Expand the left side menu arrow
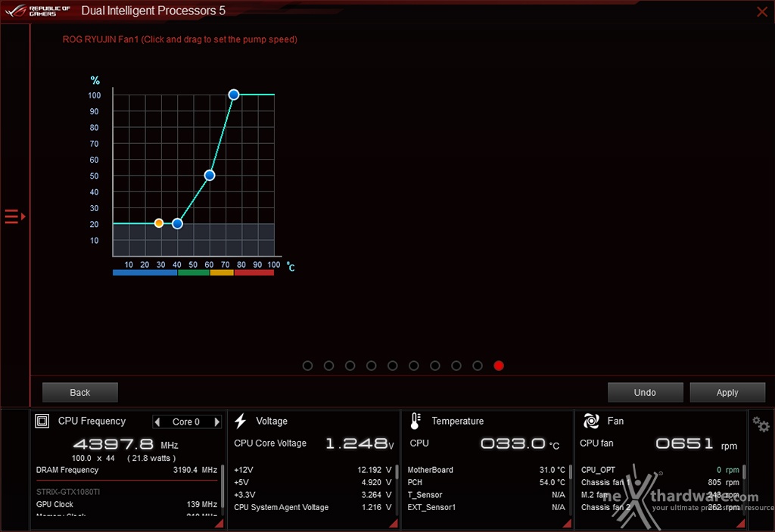 (15, 216)
